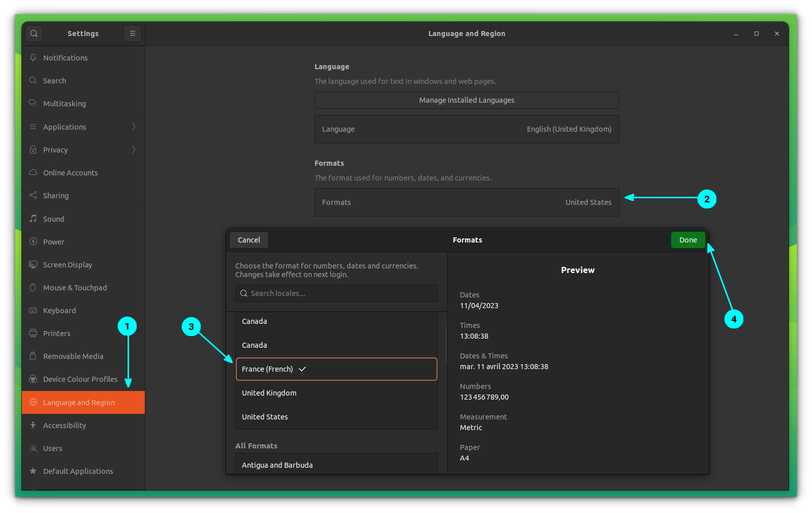Click the Sound music note icon

tap(33, 219)
